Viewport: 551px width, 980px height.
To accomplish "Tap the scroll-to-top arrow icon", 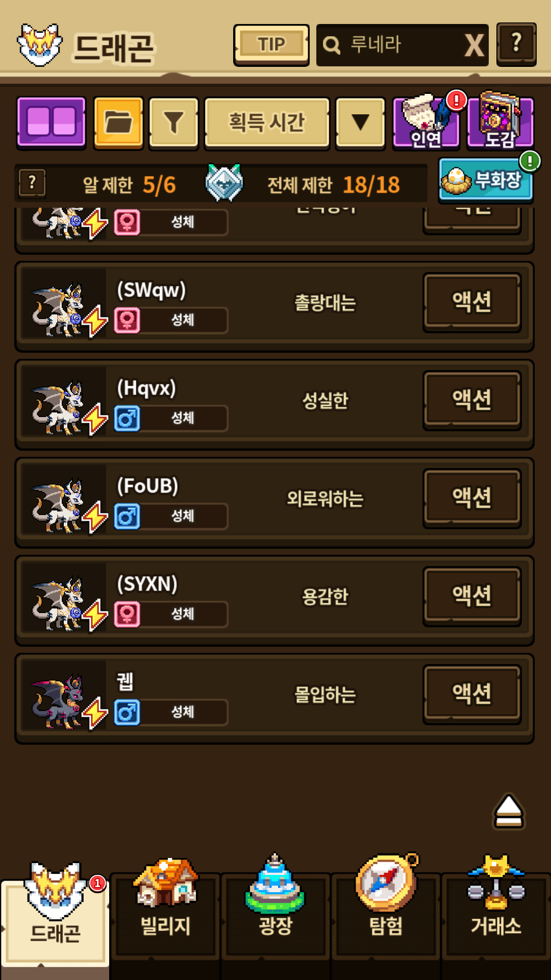I will (x=508, y=812).
